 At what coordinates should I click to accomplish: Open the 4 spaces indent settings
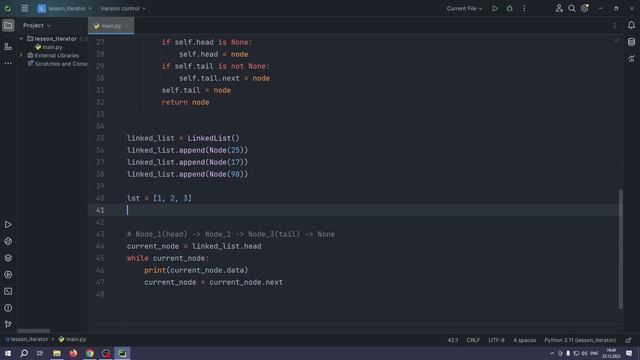click(x=524, y=340)
